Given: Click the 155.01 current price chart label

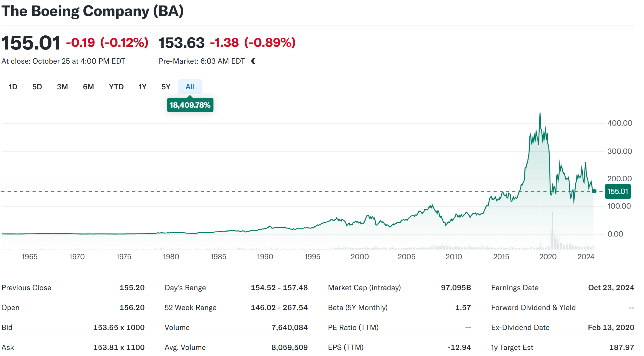Looking at the screenshot, I should 618,191.
